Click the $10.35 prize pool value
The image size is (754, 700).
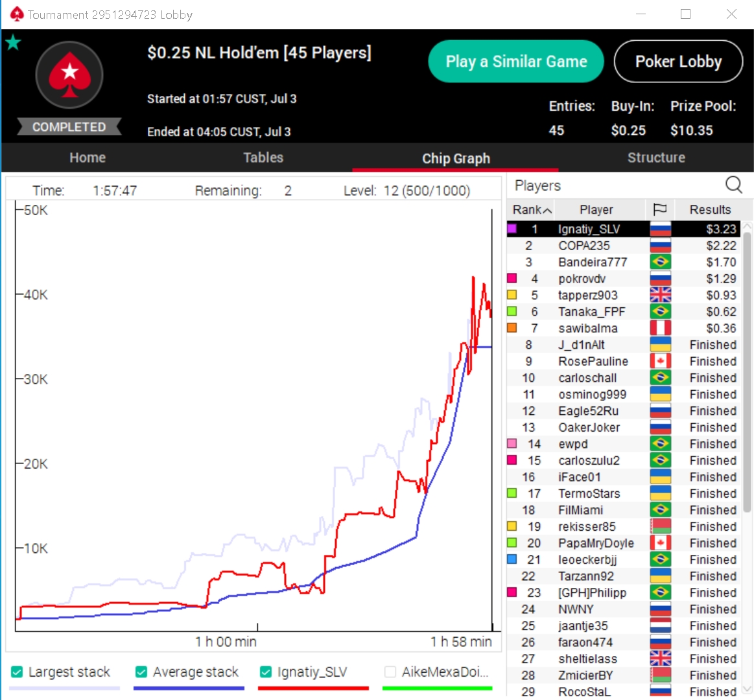692,130
